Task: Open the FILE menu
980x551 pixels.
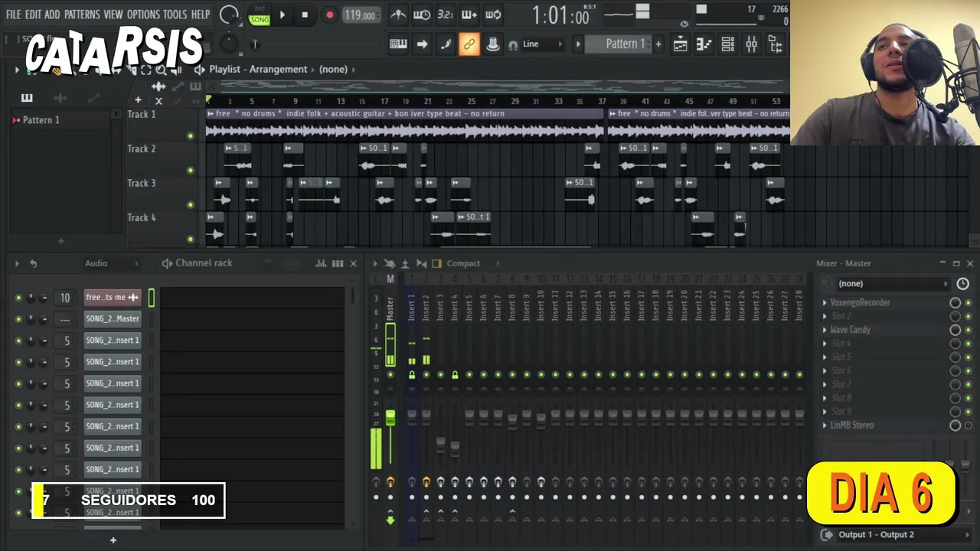Action: coord(13,15)
